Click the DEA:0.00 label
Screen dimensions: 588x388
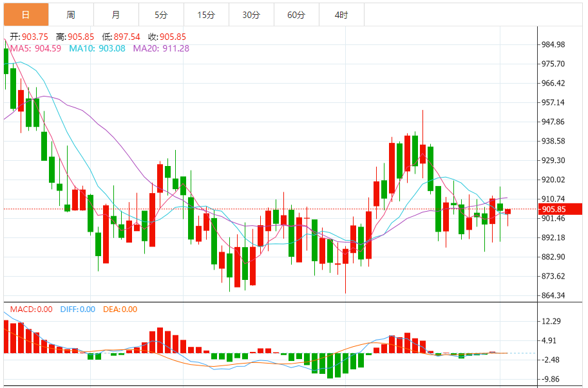click(x=120, y=309)
